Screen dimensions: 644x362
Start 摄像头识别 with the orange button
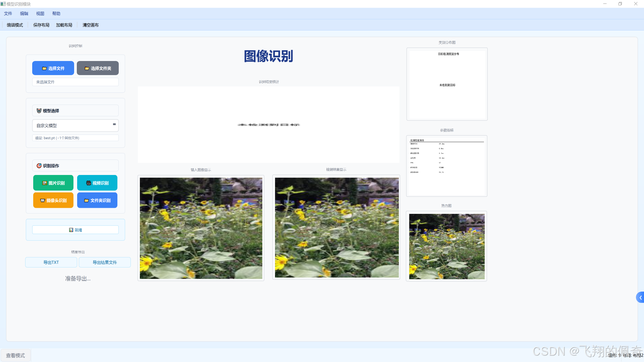pyautogui.click(x=53, y=200)
